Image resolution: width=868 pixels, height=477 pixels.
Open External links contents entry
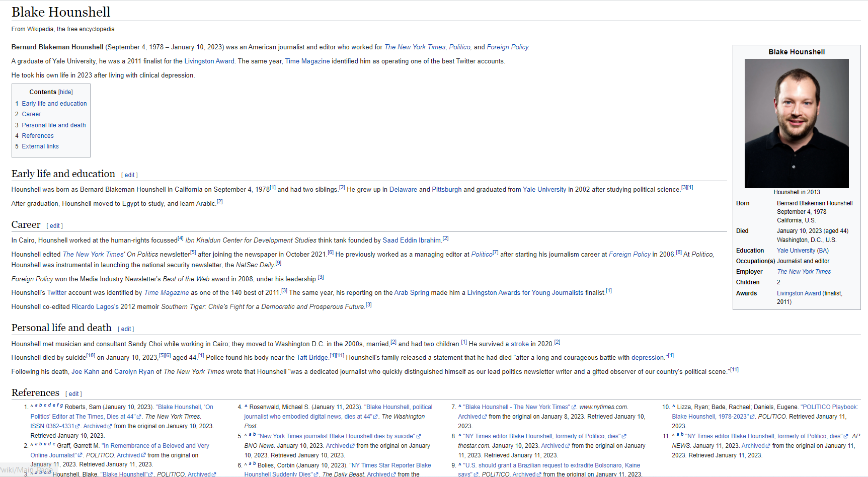40,146
